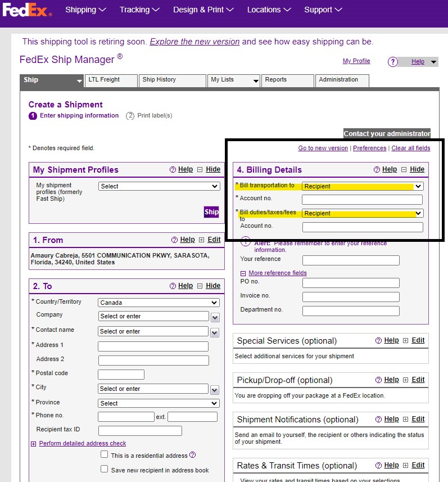Click the FedEx logo
Screen dimensions: 448x482
pyautogui.click(x=26, y=10)
